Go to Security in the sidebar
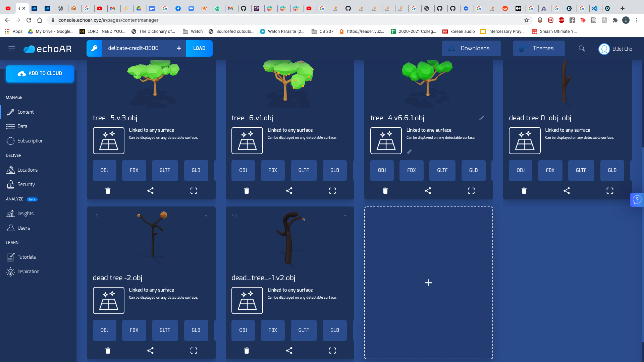 point(26,184)
